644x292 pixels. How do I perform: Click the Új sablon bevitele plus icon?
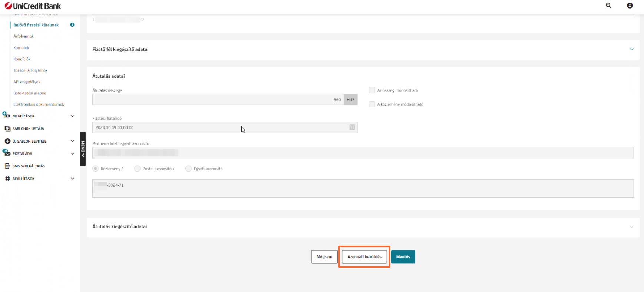pyautogui.click(x=7, y=141)
